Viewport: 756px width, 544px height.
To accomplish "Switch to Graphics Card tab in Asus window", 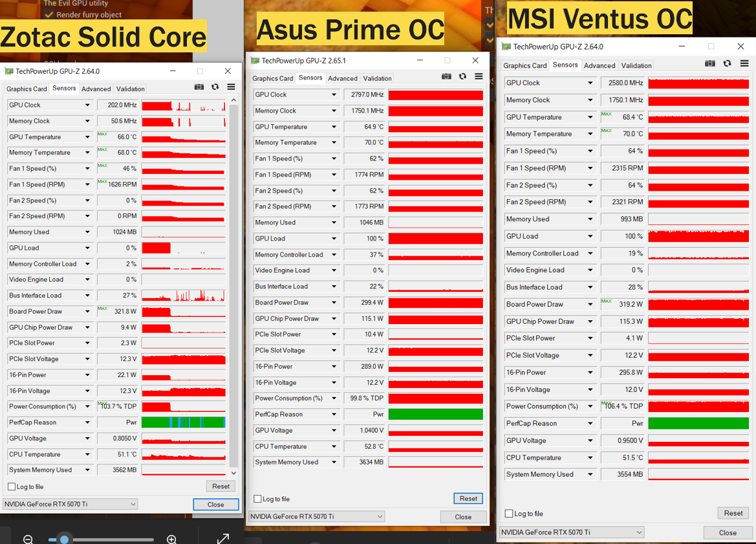I will pos(272,78).
